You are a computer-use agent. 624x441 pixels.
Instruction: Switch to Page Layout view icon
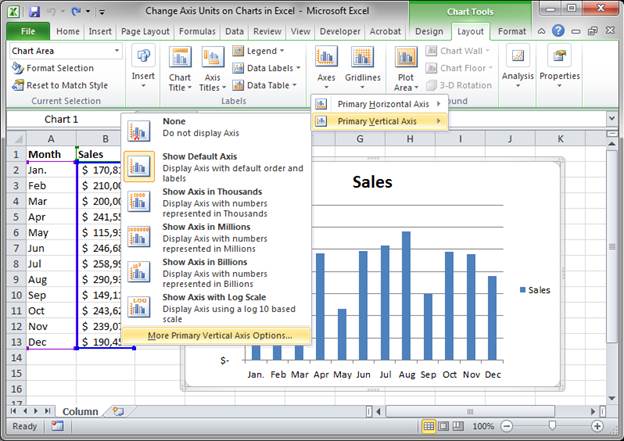click(443, 426)
